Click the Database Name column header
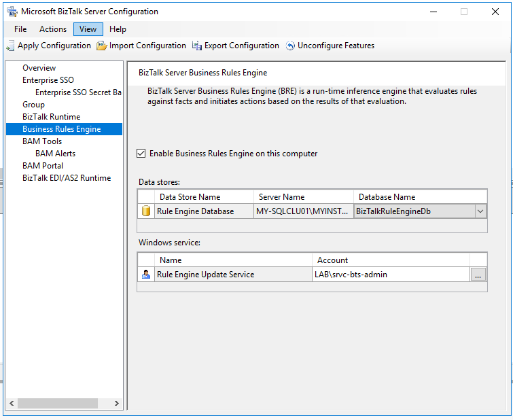Viewport: 513px width, 420px height. pyautogui.click(x=421, y=196)
